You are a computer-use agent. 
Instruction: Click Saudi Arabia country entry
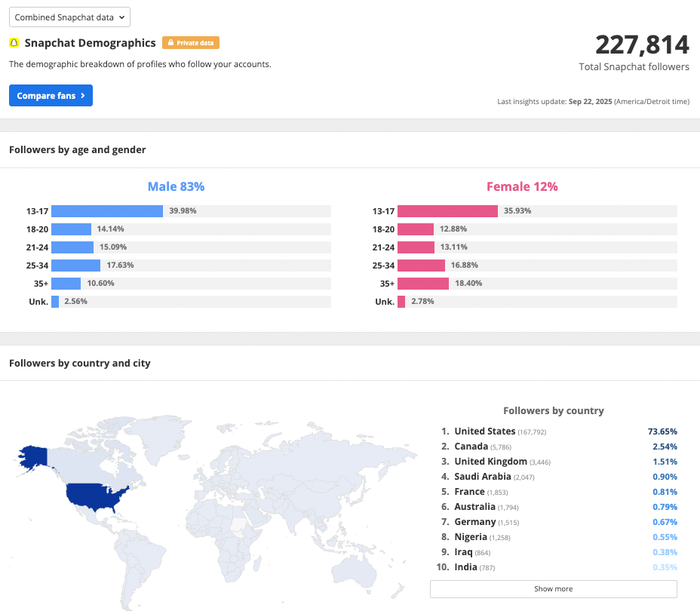tap(483, 477)
